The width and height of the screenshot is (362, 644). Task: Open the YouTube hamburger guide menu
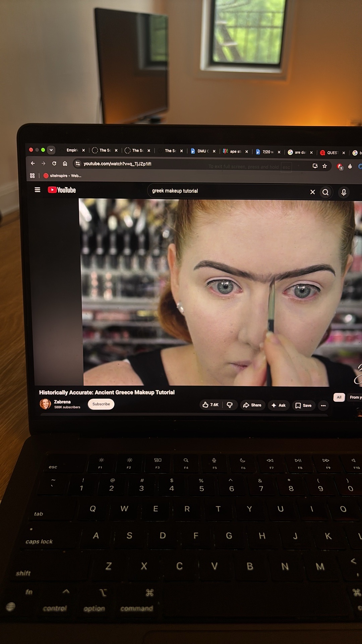point(38,190)
